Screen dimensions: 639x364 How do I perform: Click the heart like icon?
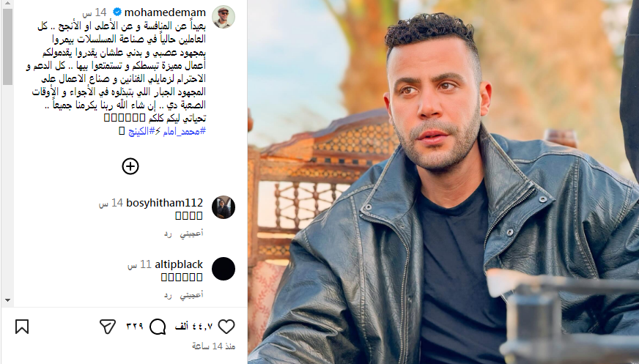pos(226,327)
